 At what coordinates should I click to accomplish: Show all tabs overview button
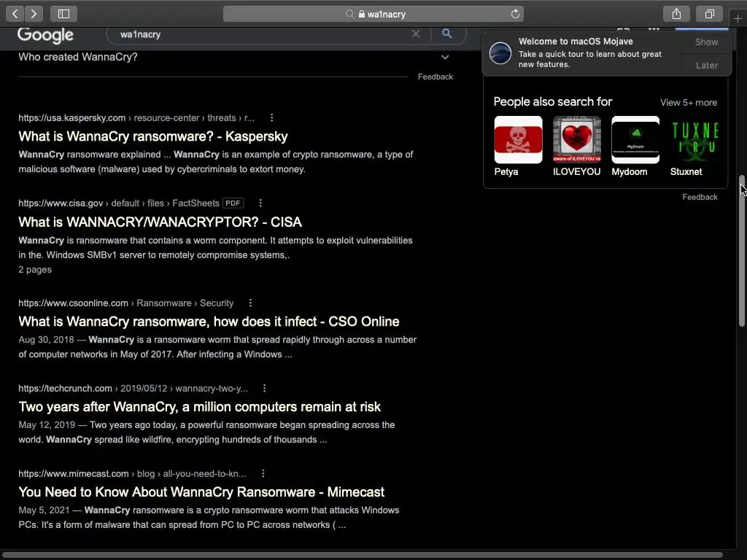pyautogui.click(x=709, y=14)
